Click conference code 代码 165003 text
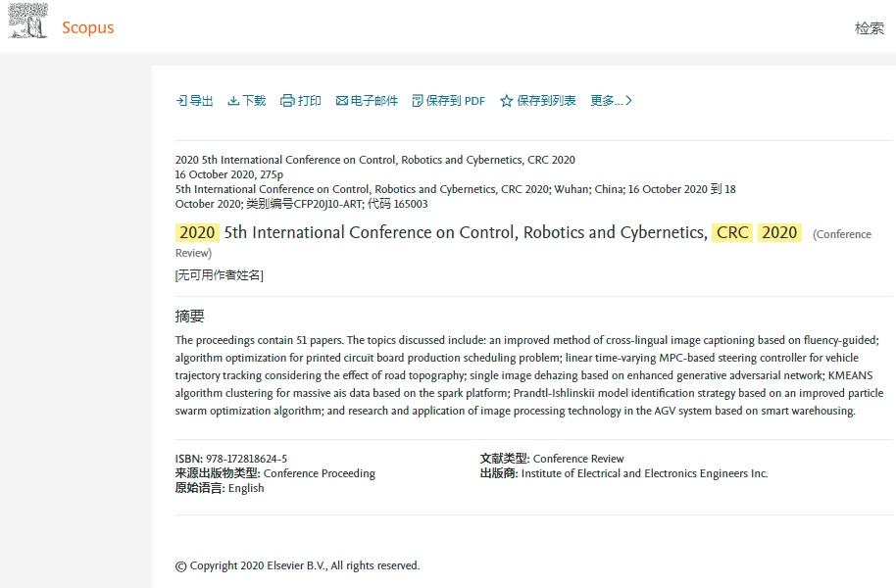 click(398, 205)
